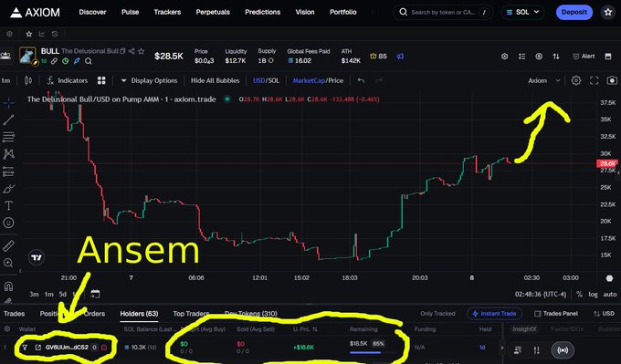Open the Indicators menu
The image size is (621, 364).
[x=68, y=80]
